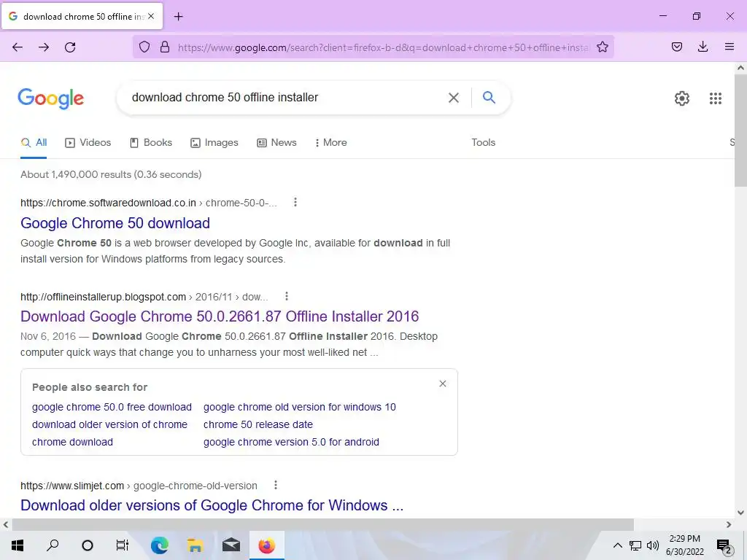Open the 'Google Chrome 50 download' result
This screenshot has width=747, height=560.
point(115,223)
